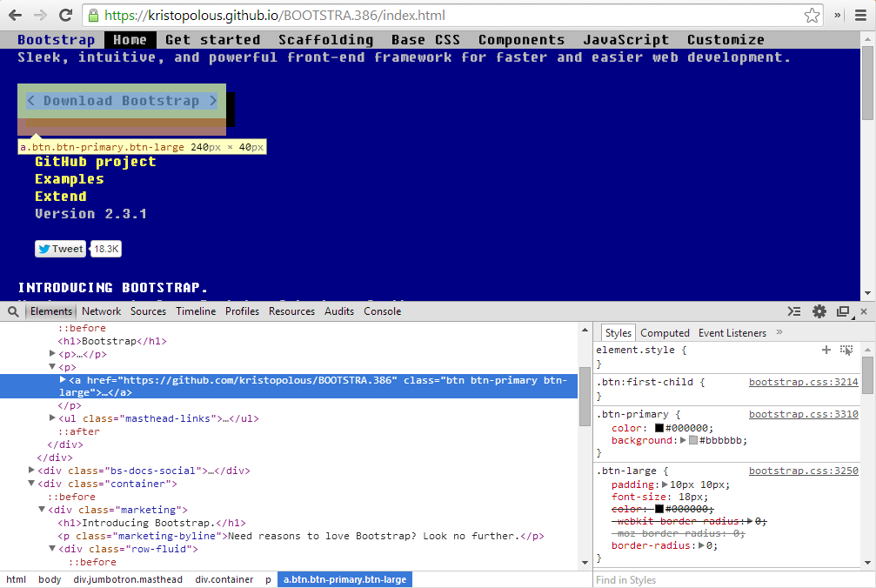This screenshot has height=588, width=876.
Task: Select body in the breadcrumb bar
Action: 50,579
